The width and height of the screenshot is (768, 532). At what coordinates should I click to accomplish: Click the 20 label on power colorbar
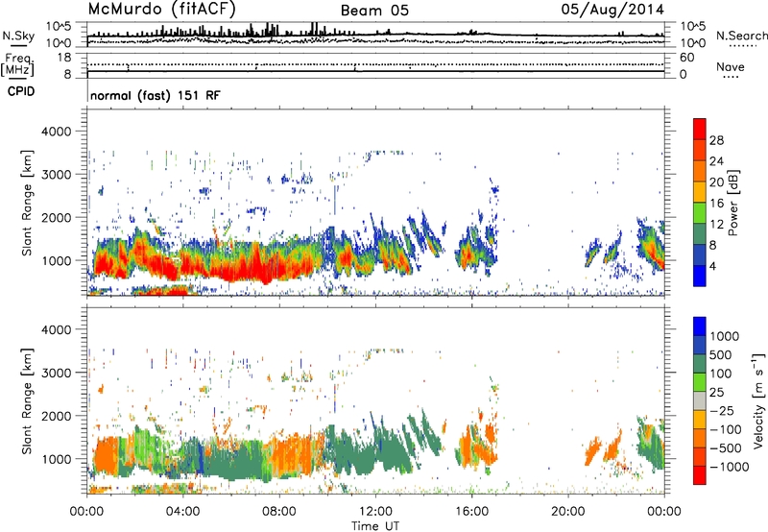(716, 182)
